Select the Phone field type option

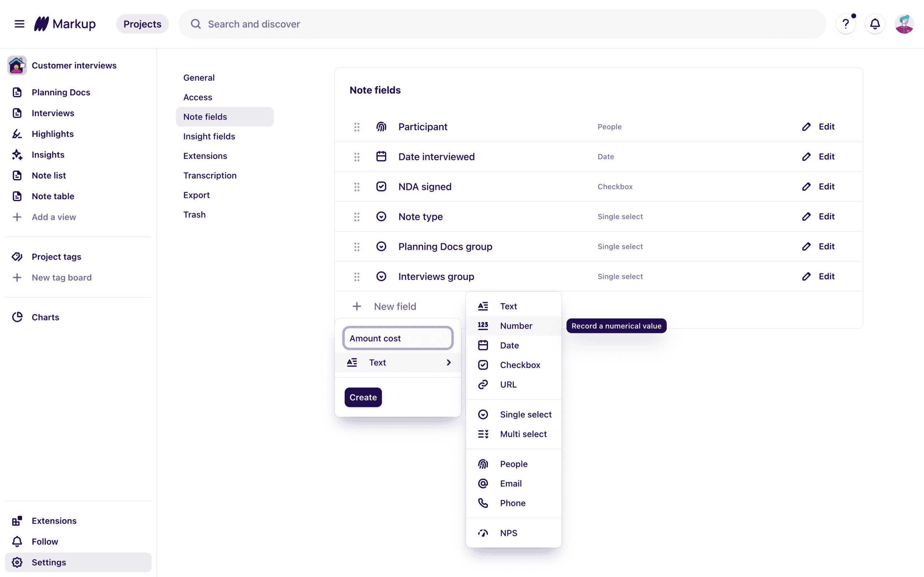(513, 503)
